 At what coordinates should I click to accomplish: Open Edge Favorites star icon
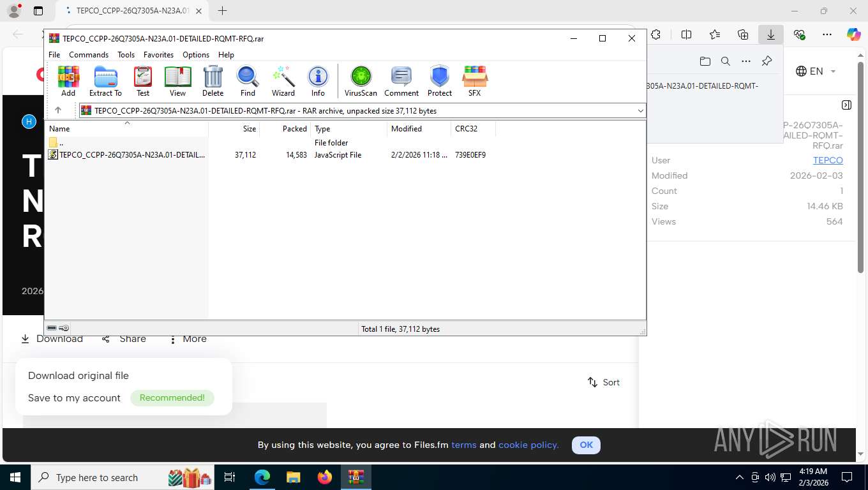tap(715, 34)
